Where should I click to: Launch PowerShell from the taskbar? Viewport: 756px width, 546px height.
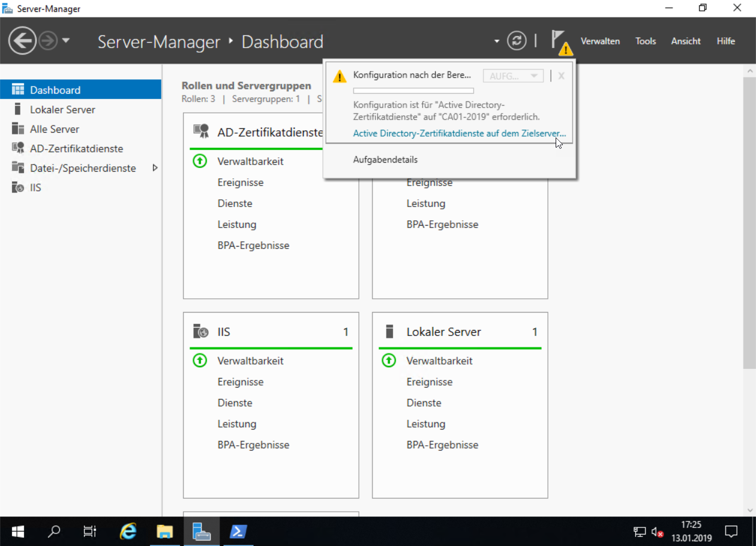[x=239, y=532]
